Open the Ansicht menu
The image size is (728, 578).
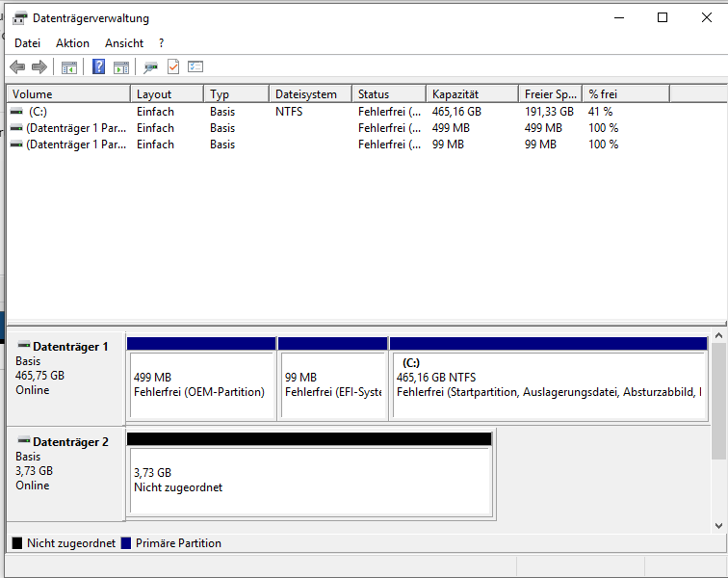tap(124, 43)
